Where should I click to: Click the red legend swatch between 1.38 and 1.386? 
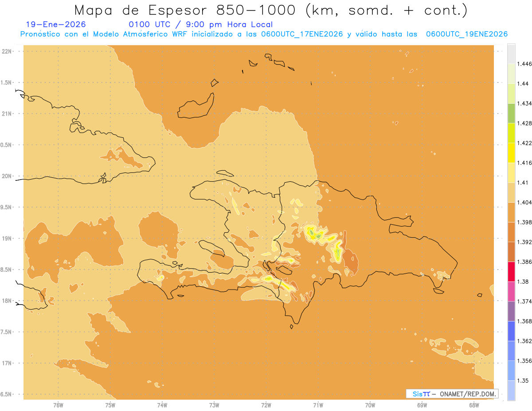[x=511, y=272]
